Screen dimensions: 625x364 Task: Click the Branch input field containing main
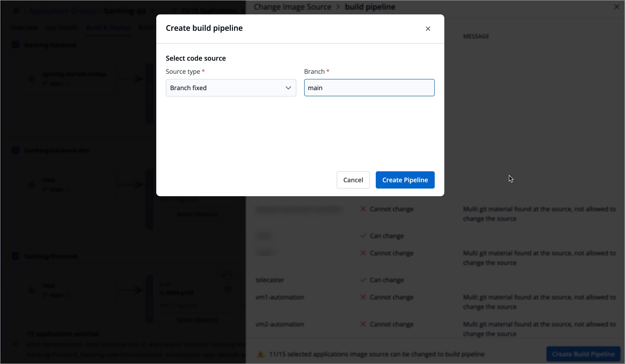[369, 88]
